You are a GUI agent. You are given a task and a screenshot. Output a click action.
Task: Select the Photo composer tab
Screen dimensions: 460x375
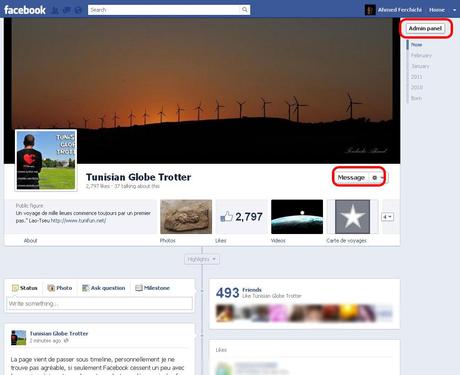pyautogui.click(x=60, y=288)
